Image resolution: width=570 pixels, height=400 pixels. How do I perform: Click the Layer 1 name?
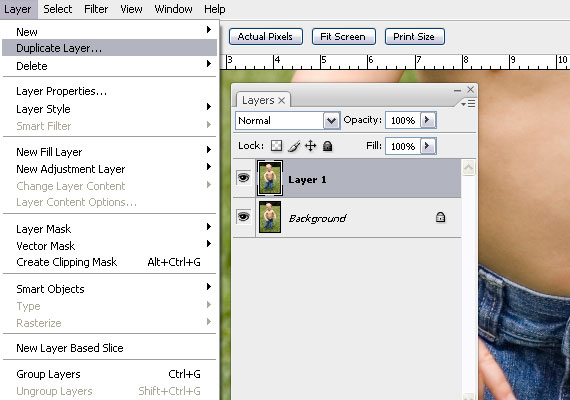pos(307,180)
